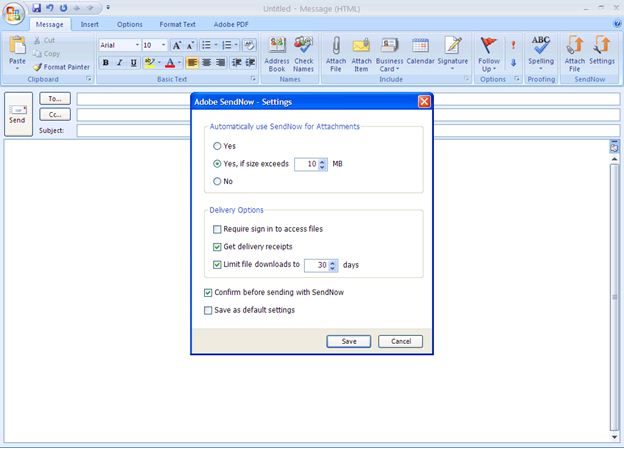Switch to the Options ribbon tab
624x449 pixels.
129,24
